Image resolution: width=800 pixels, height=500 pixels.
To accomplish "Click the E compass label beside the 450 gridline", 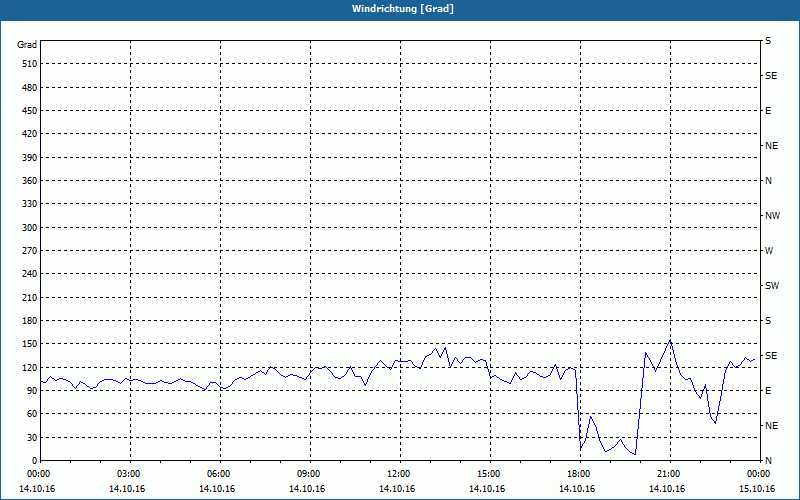I will 768,111.
